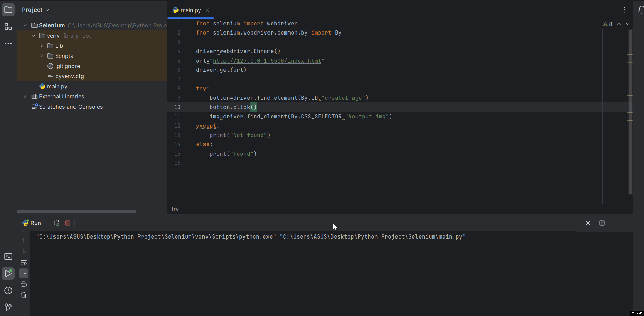Rerun main.py with the rerun icon
644x316 pixels.
pyautogui.click(x=57, y=223)
